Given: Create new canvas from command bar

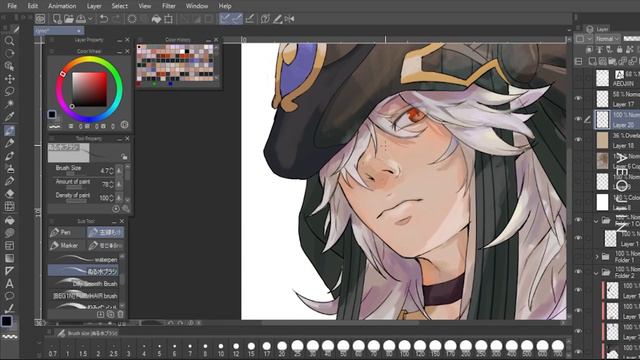Looking at the screenshot, I should click(x=57, y=19).
